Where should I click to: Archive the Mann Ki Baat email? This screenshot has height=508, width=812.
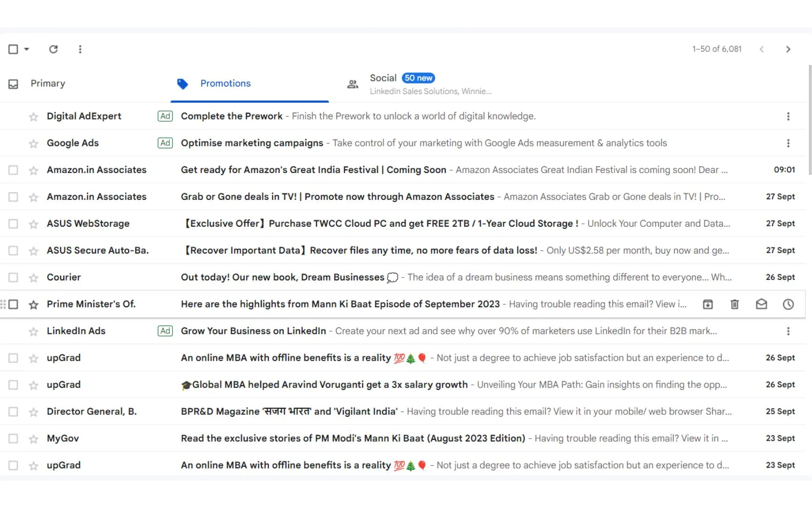(708, 304)
